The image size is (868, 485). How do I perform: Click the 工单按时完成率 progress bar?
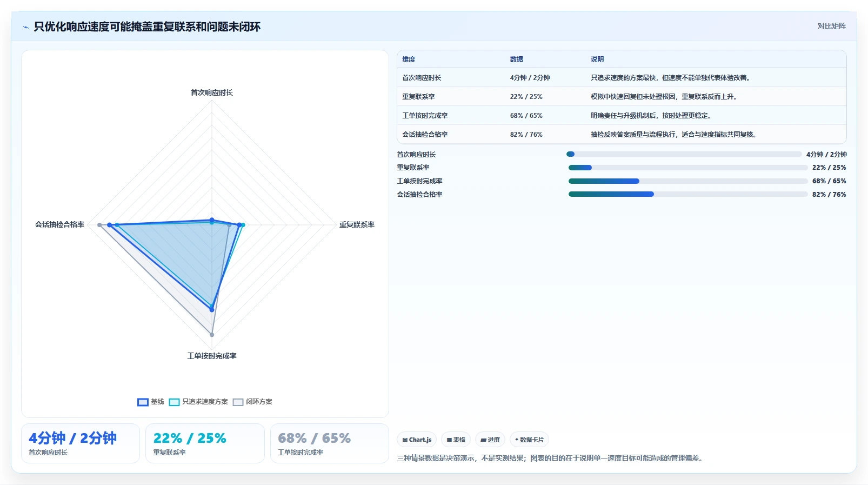[x=688, y=181]
